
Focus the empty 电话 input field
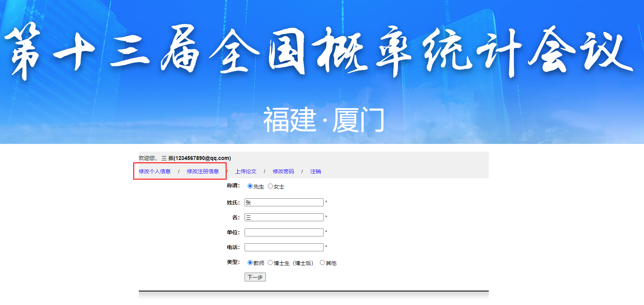284,247
